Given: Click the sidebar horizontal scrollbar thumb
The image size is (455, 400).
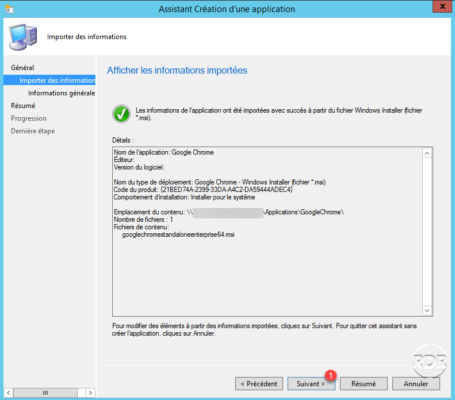Looking at the screenshot, I should coord(46,393).
